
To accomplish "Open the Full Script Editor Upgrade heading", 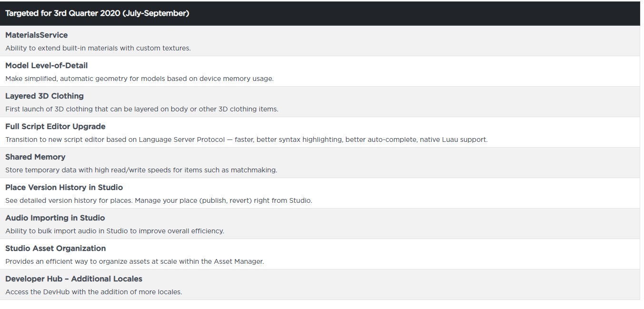I will pyautogui.click(x=55, y=127).
